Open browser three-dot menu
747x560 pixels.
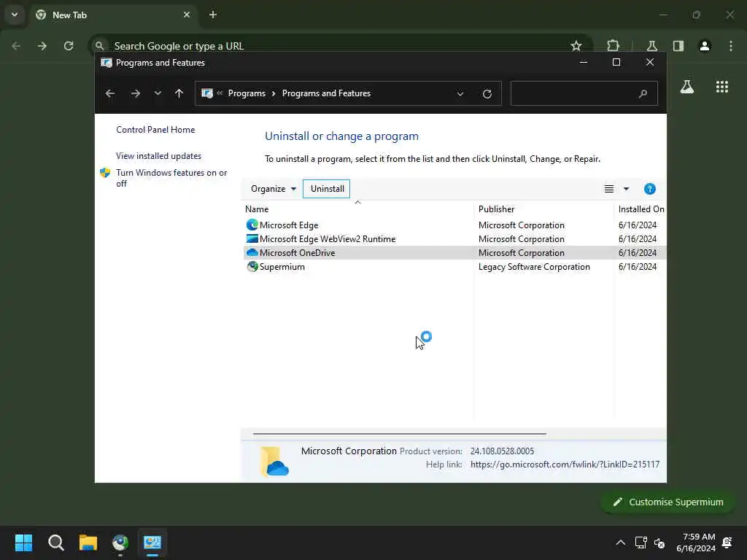pos(731,46)
